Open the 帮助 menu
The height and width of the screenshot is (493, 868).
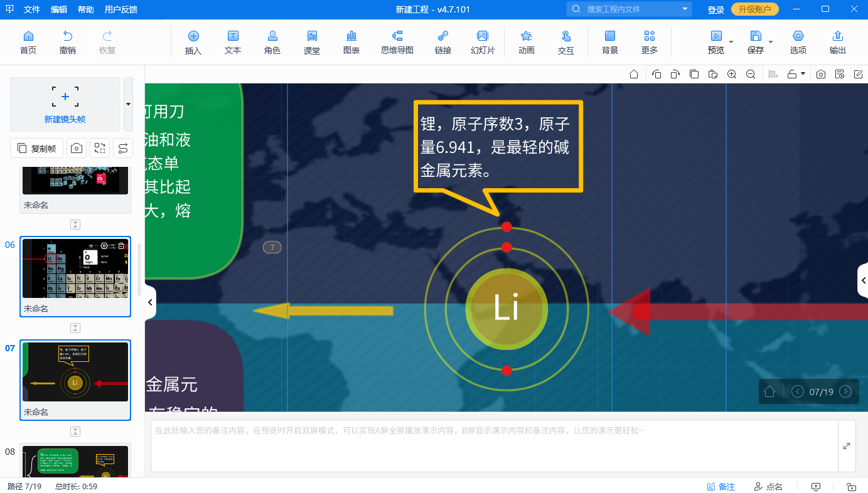[86, 9]
